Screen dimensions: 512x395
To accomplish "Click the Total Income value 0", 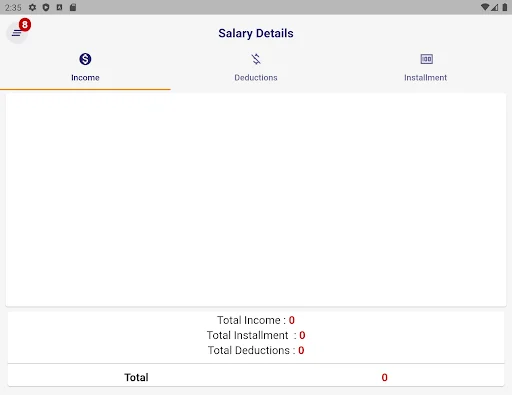I will tap(292, 320).
